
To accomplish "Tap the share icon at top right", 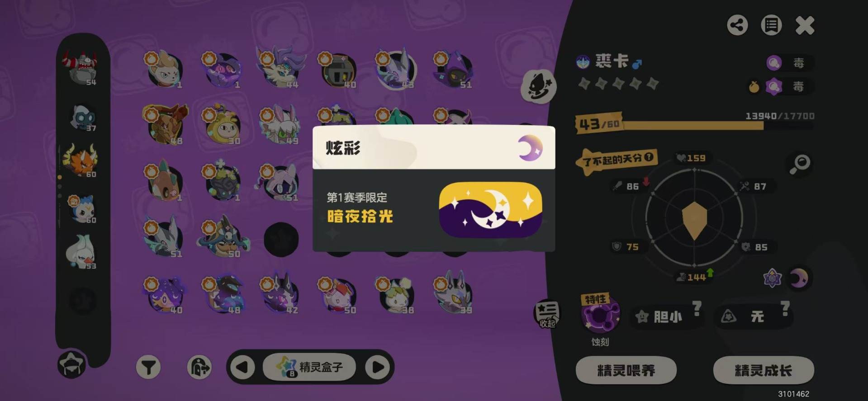I will coord(737,25).
